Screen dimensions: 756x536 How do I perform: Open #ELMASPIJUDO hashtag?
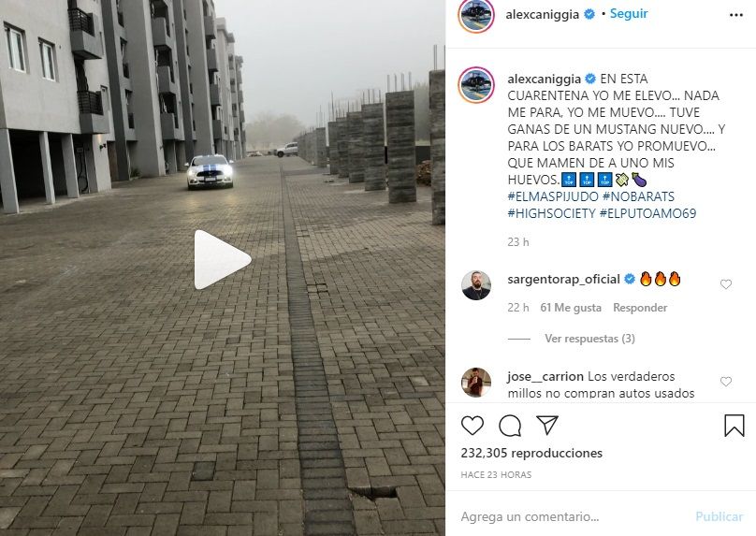click(552, 196)
